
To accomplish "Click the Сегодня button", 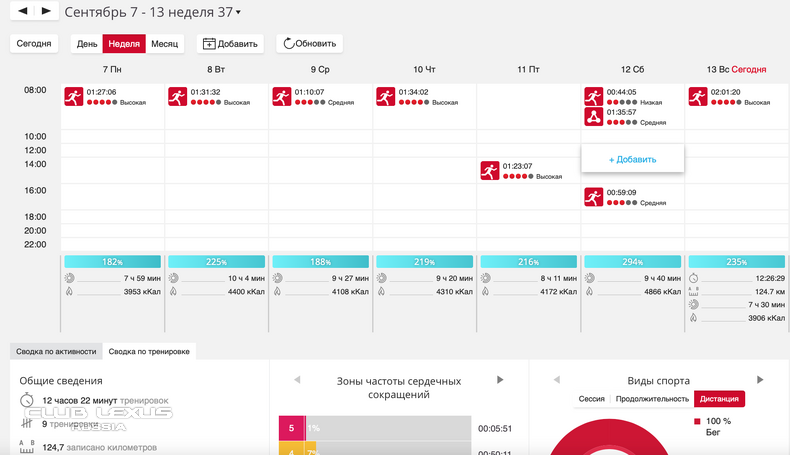I will point(34,44).
